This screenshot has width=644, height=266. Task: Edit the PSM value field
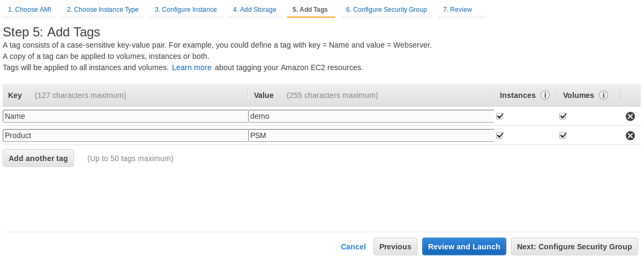coord(371,135)
